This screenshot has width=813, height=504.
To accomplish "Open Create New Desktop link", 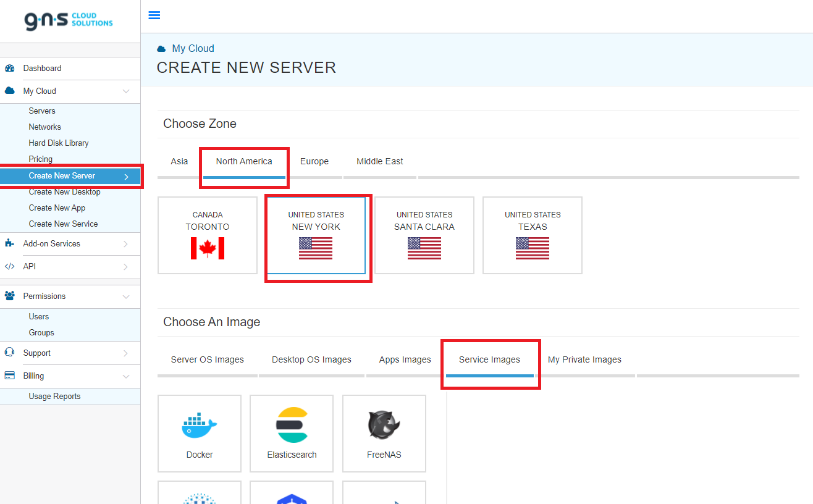I will click(64, 192).
